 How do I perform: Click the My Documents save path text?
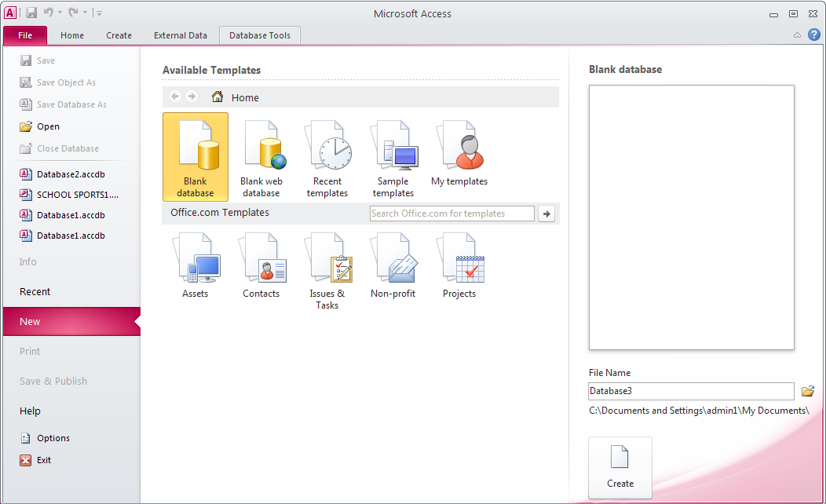(x=699, y=411)
